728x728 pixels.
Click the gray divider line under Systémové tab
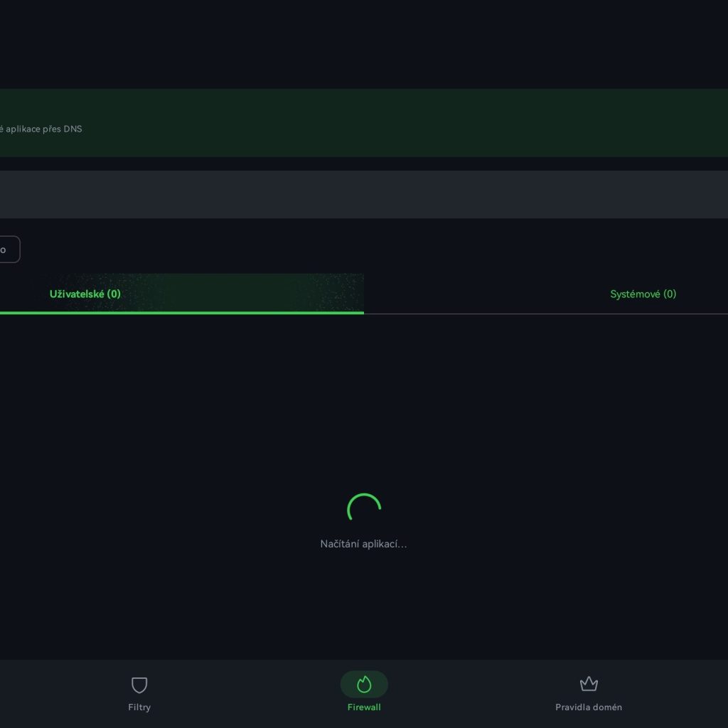pyautogui.click(x=546, y=314)
